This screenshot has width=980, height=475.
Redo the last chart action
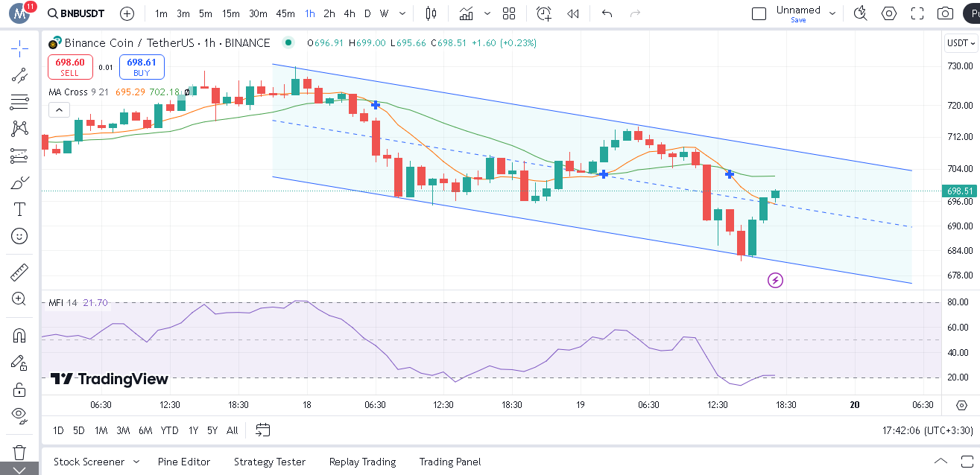tap(635, 13)
